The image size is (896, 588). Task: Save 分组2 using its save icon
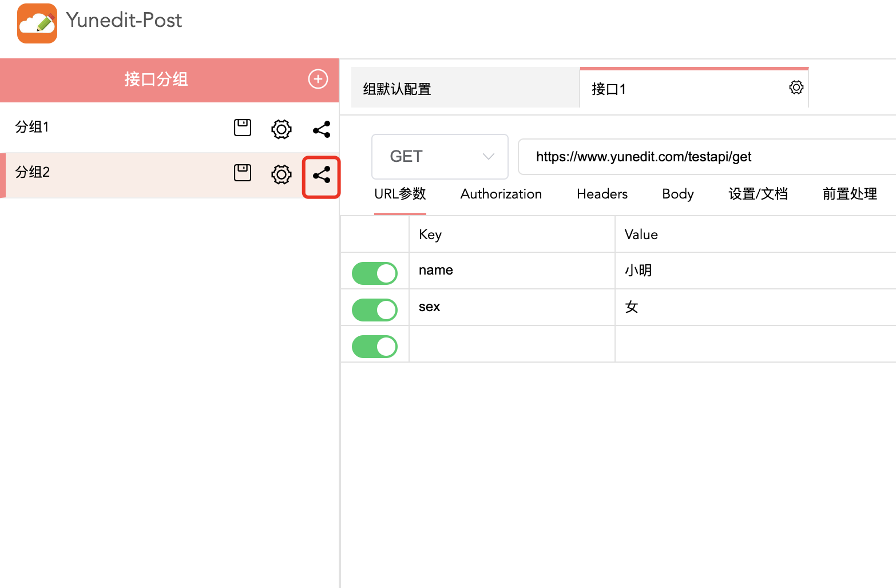click(243, 173)
